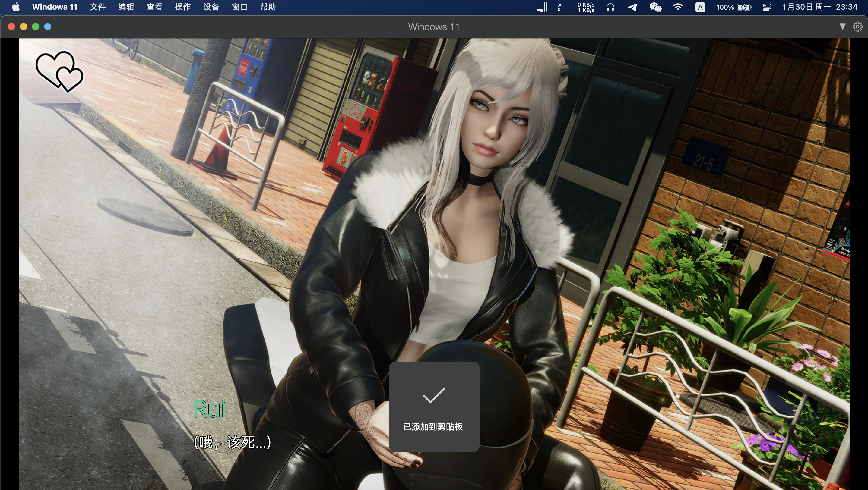
Task: Open macOS Control Center toggles icon
Action: coord(767,7)
